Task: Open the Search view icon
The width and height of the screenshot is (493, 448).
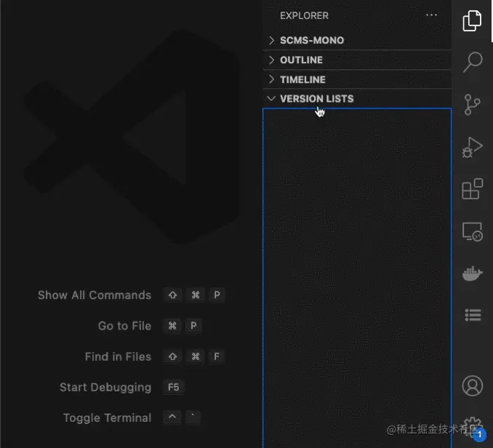Action: 473,62
